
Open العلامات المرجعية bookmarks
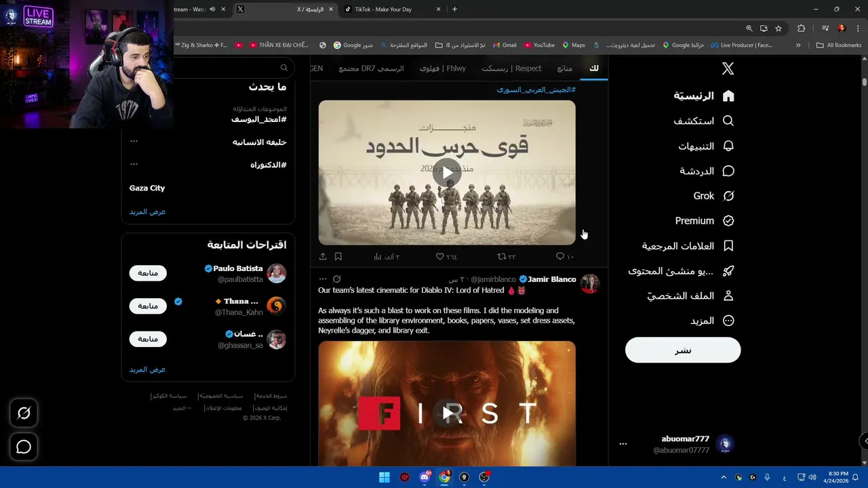tap(688, 246)
